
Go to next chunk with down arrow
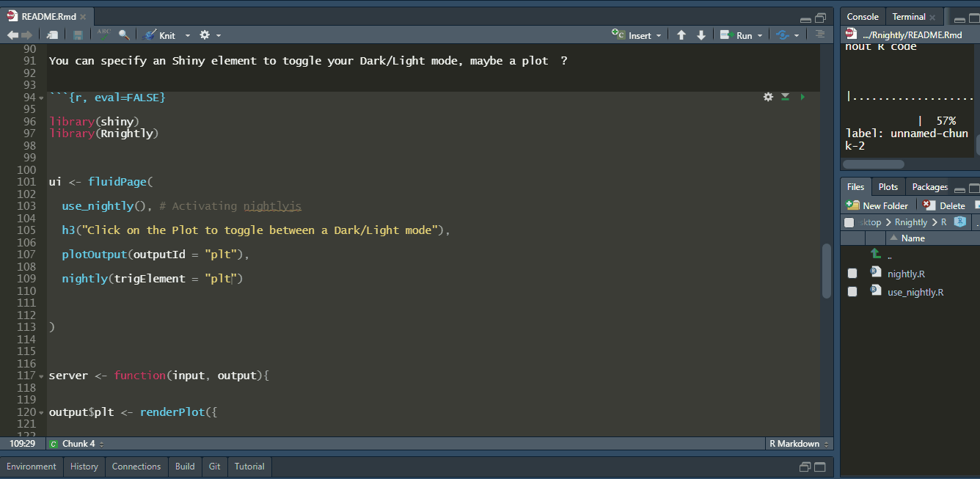701,35
